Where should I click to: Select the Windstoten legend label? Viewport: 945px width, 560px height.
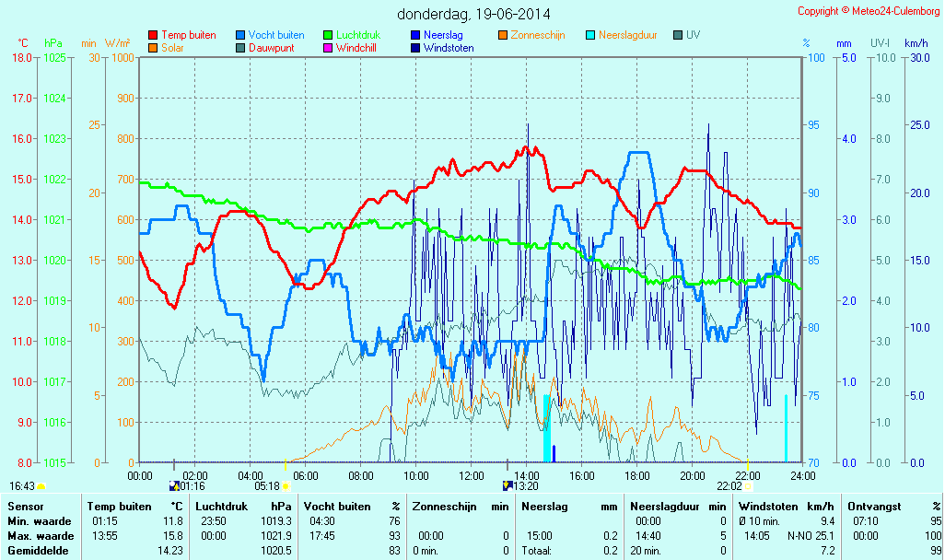(x=449, y=48)
